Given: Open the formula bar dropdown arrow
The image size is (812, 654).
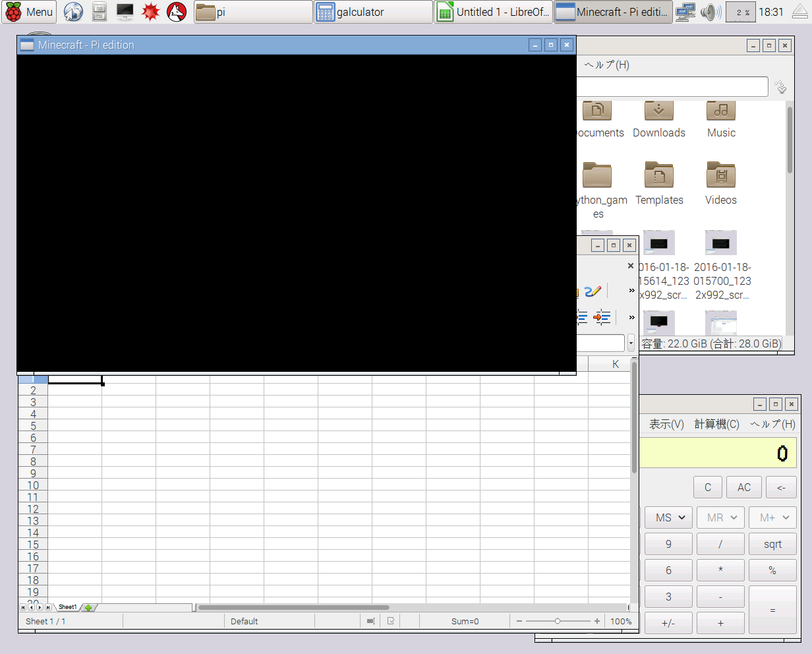Looking at the screenshot, I should click(631, 343).
